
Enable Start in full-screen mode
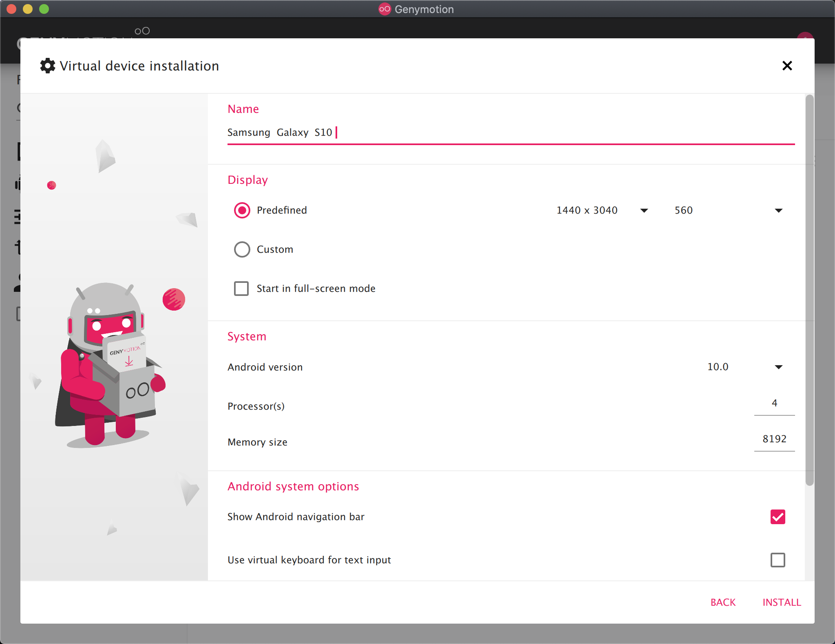pos(241,289)
